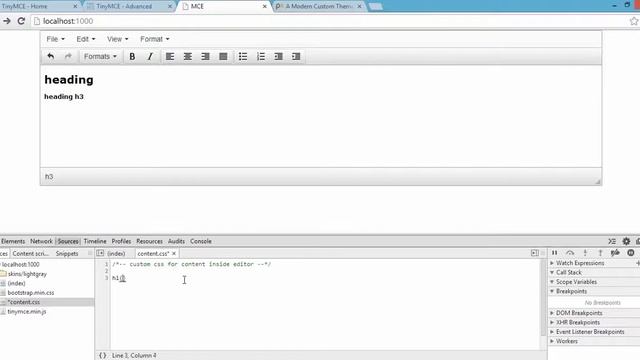Justify the text
640x360 pixels.
point(223,56)
